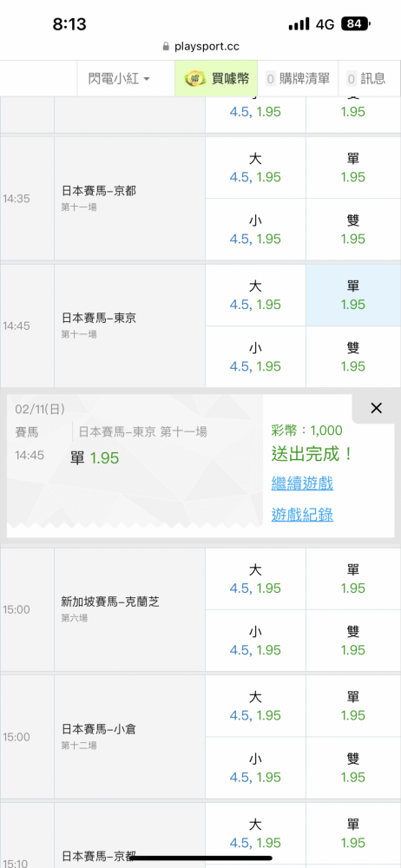Select 小 4.5 for 日本賽馬-京都 第十一場
Image resolution: width=401 pixels, height=868 pixels.
point(255,230)
